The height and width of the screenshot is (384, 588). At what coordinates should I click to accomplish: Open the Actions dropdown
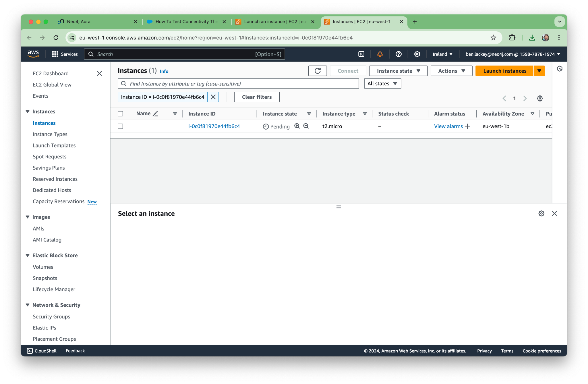(x=451, y=71)
